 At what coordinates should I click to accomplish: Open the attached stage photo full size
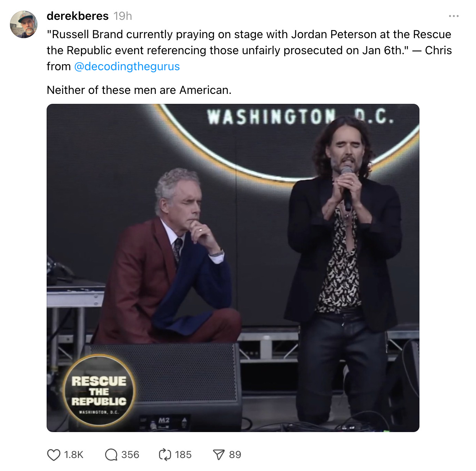point(233,268)
